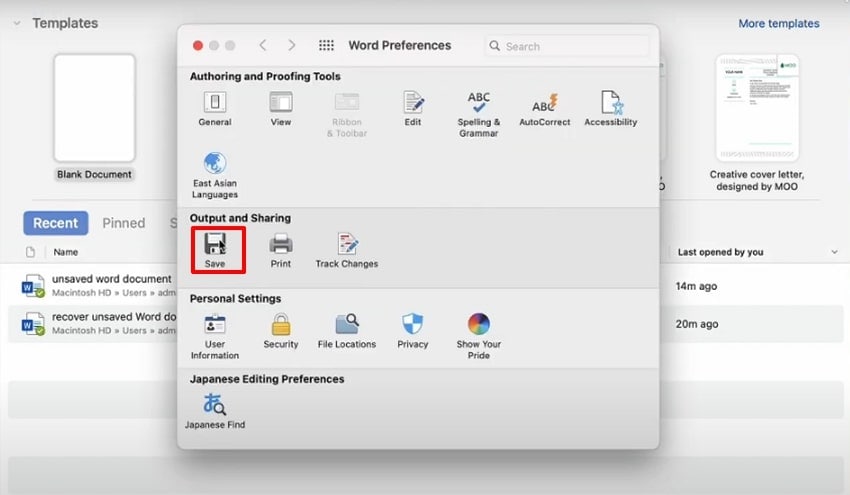Open East Asian Languages preferences
This screenshot has height=495, width=850.
(x=215, y=175)
